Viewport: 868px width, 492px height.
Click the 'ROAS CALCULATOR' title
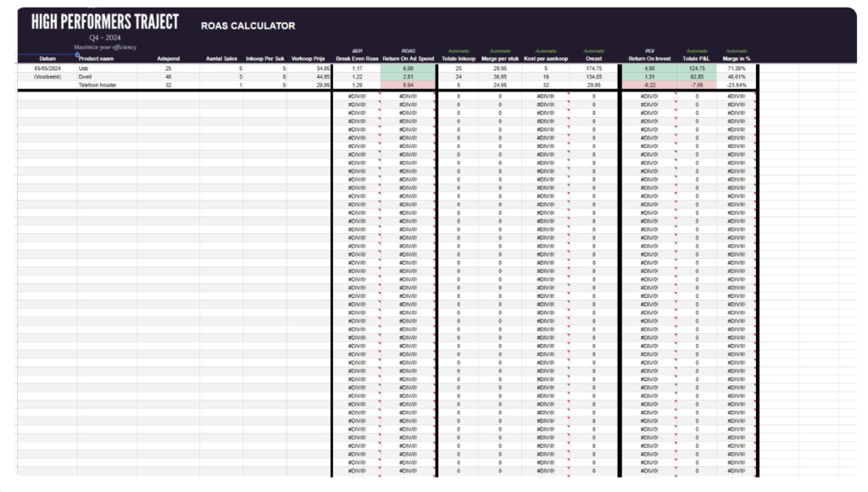click(248, 26)
